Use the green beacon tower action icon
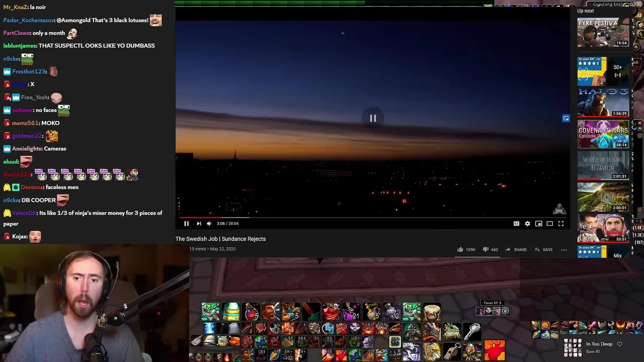 click(231, 312)
